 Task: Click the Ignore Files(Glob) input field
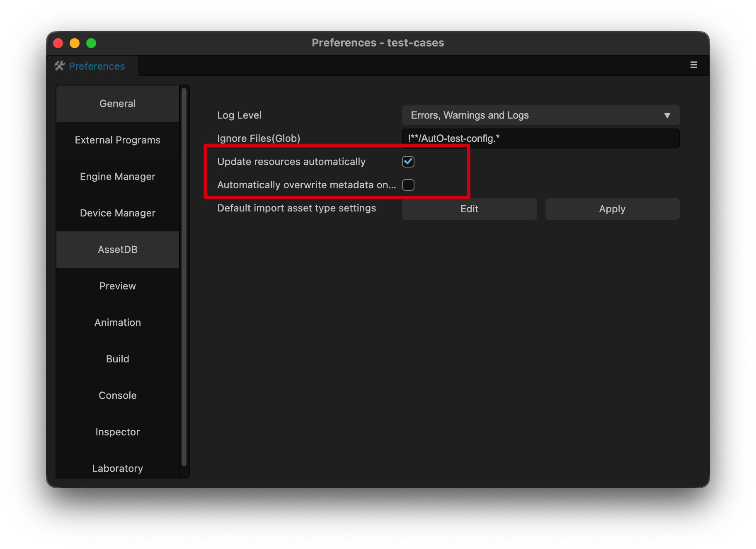tap(540, 138)
